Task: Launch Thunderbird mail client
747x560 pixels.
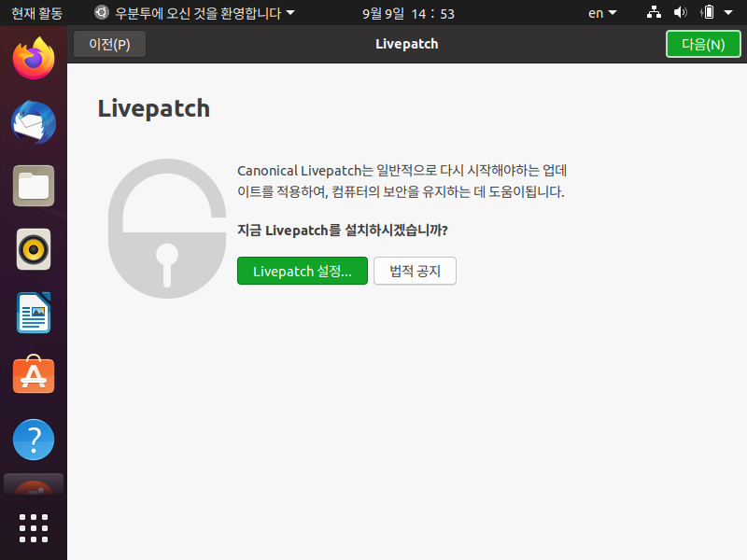Action: pos(34,122)
